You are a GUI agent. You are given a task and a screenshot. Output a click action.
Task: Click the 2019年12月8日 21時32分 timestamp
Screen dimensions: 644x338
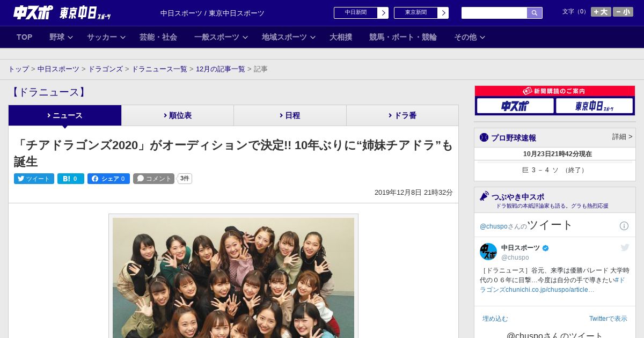(414, 193)
